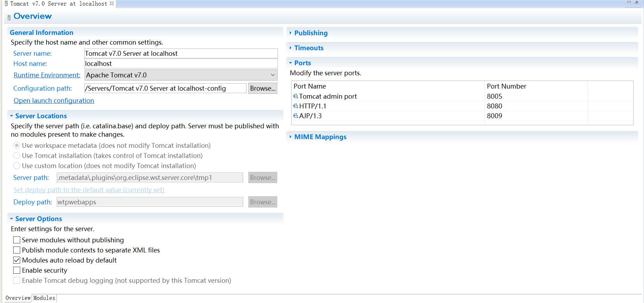
Task: Select Use custom location radio option
Action: (17, 166)
